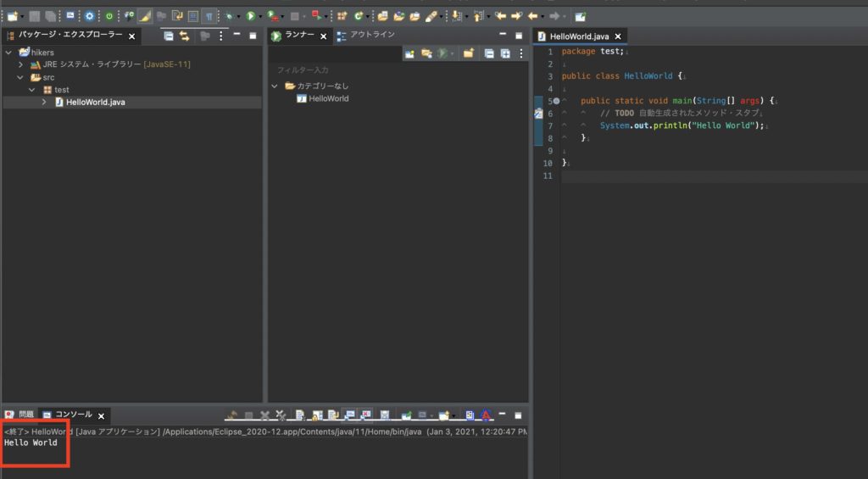
Task: Collapse the hikers project node
Action: click(8, 53)
